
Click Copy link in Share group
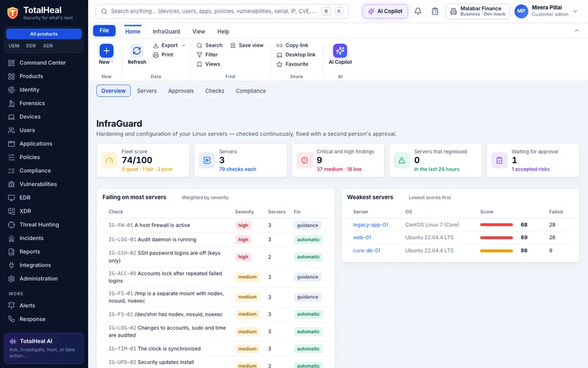(293, 45)
